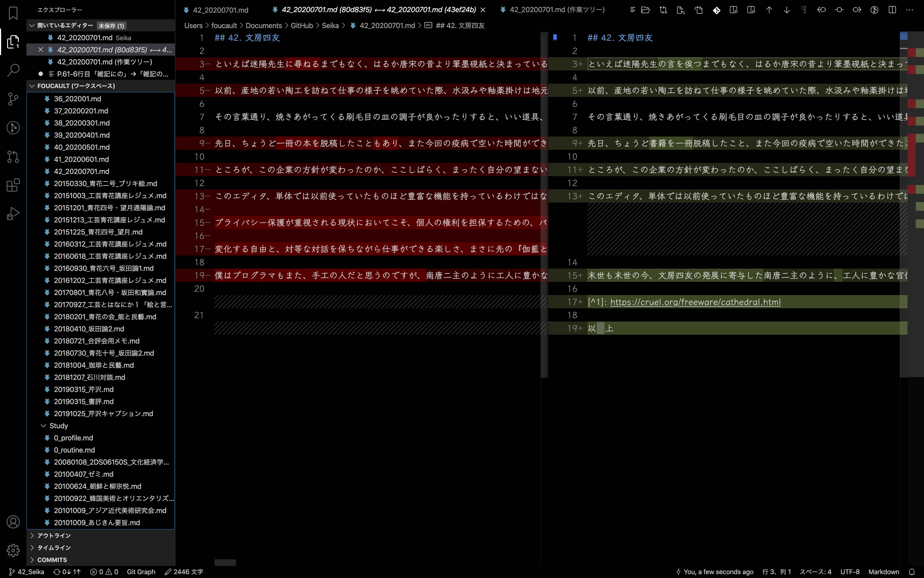924x578 pixels.
Task: Open the Run and Debug icon
Action: 13,214
